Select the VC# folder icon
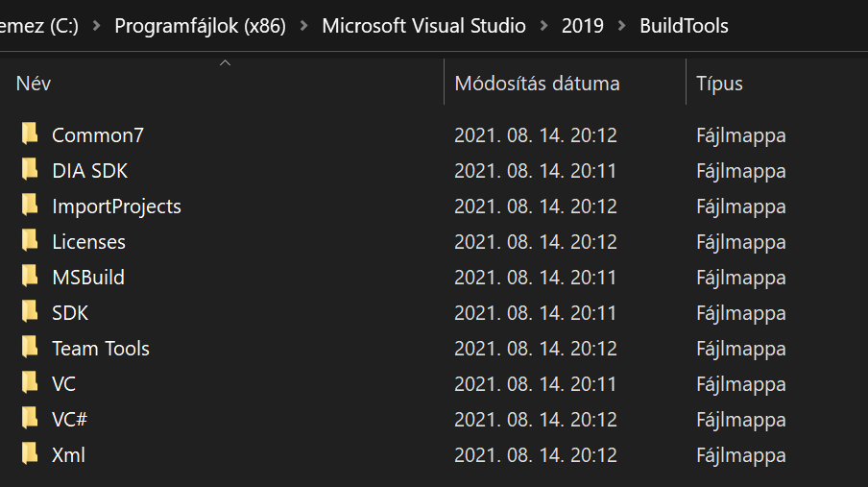Viewport: 868px width, 487px height. (30, 418)
